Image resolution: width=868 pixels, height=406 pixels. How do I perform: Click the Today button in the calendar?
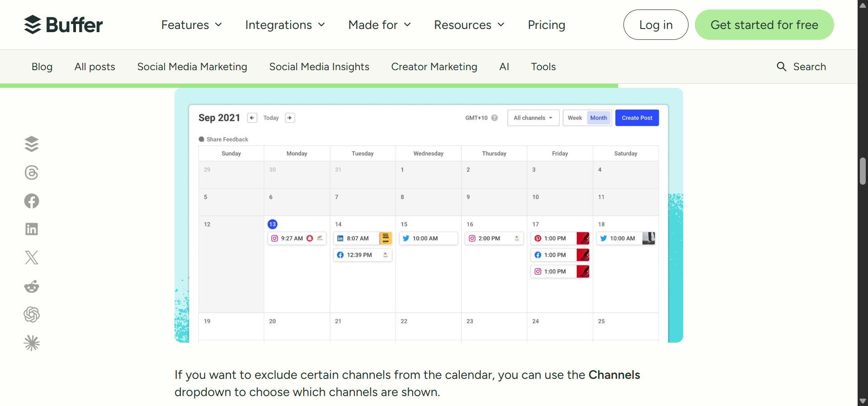(271, 118)
